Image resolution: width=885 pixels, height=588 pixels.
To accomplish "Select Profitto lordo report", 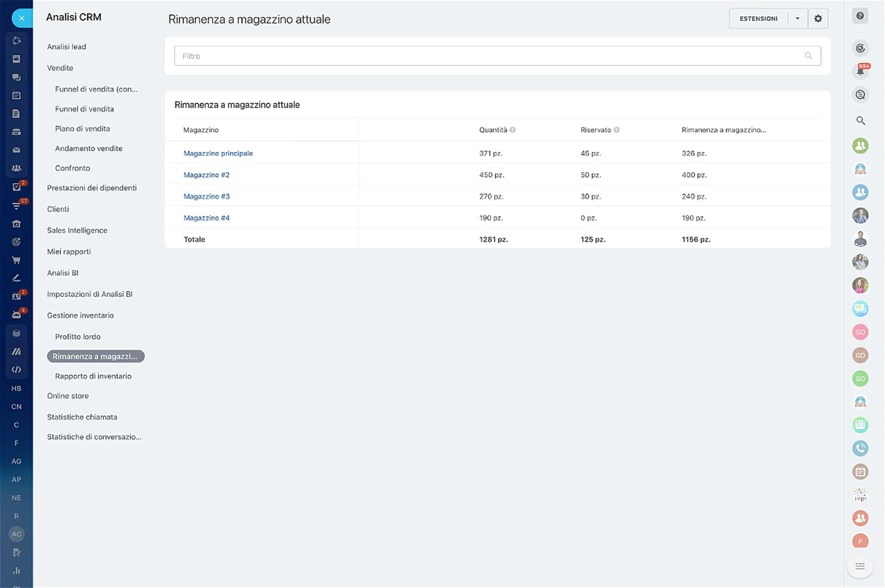I will [77, 337].
